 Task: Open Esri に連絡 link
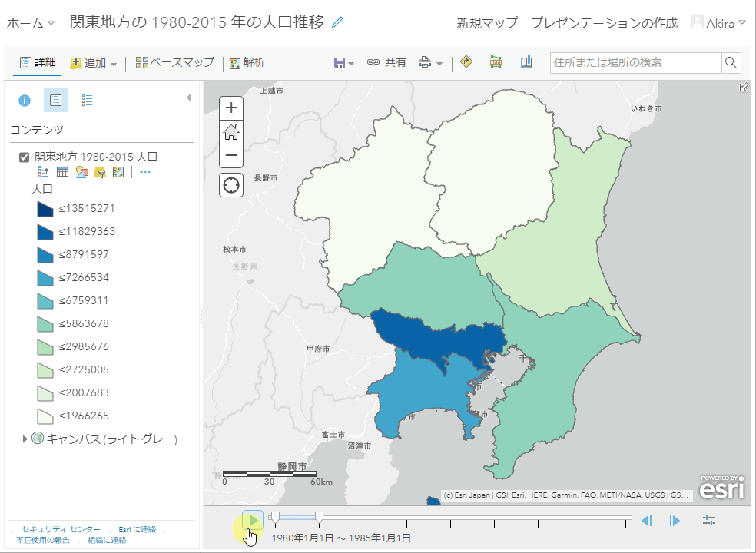coord(138,529)
